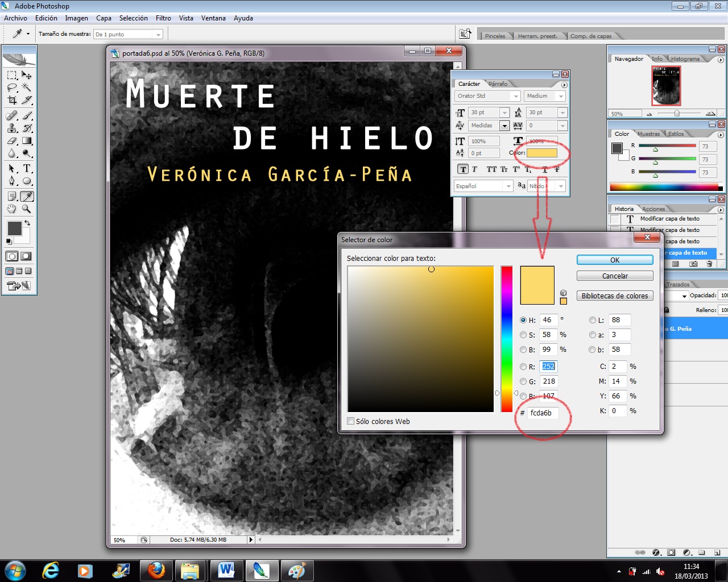
Task: Select the R red channel radio button
Action: (523, 367)
